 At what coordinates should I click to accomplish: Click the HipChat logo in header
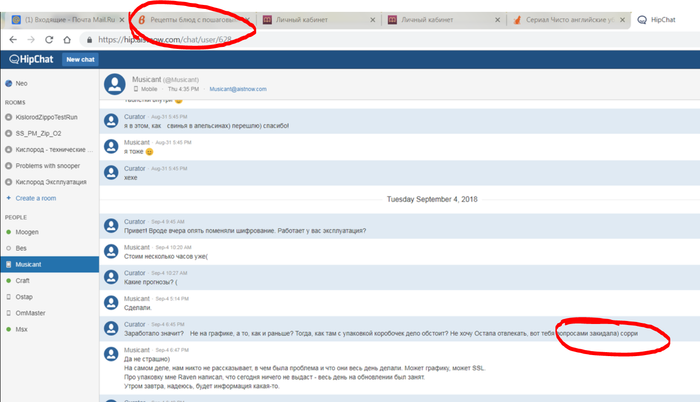point(31,59)
